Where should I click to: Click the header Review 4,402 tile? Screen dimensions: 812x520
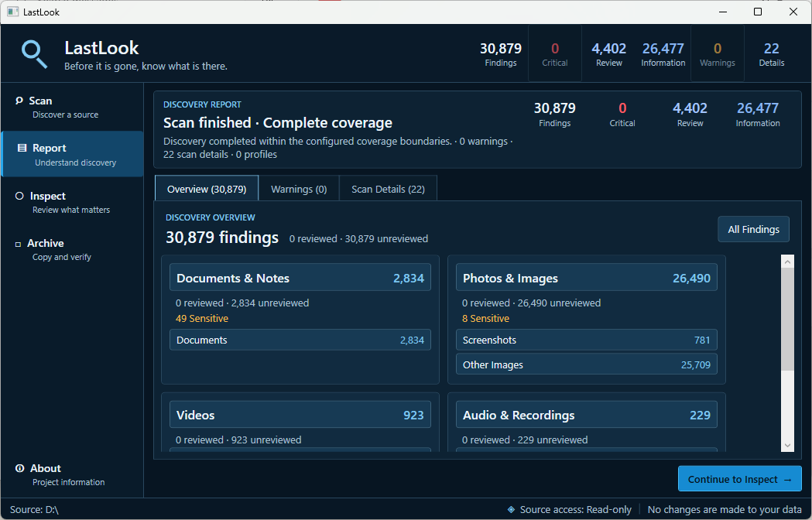click(x=609, y=54)
